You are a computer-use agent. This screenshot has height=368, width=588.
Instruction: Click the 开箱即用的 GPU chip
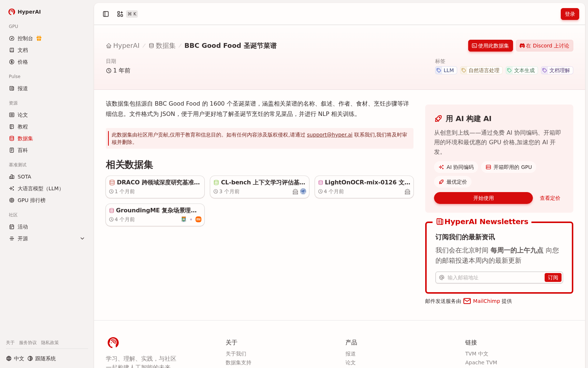pyautogui.click(x=509, y=167)
